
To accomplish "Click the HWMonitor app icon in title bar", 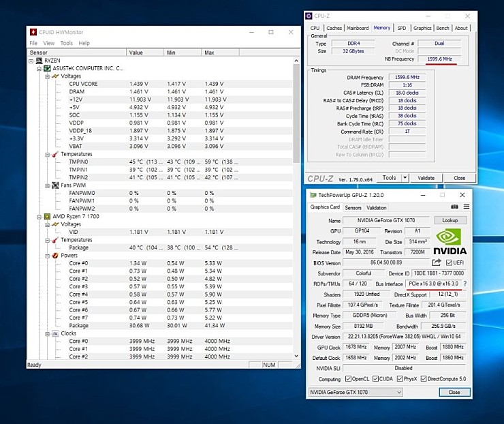I will click(33, 32).
